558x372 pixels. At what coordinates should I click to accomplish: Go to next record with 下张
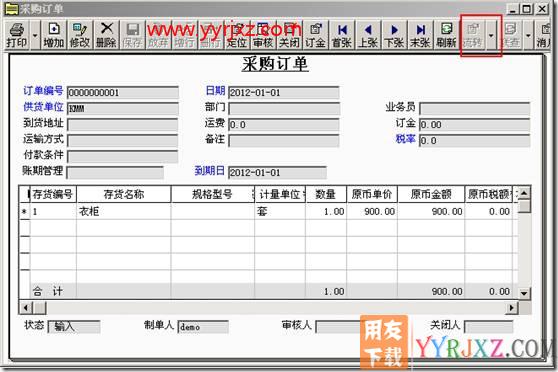point(394,35)
